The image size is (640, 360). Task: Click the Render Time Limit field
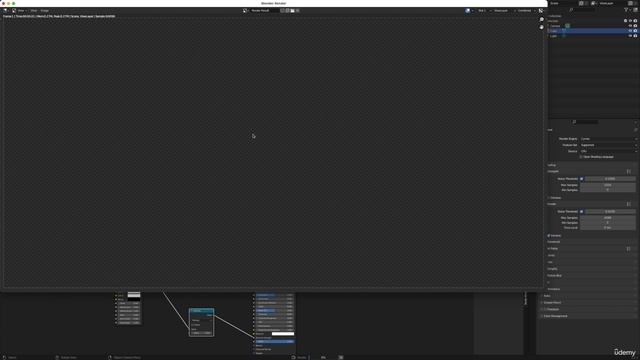[608, 228]
